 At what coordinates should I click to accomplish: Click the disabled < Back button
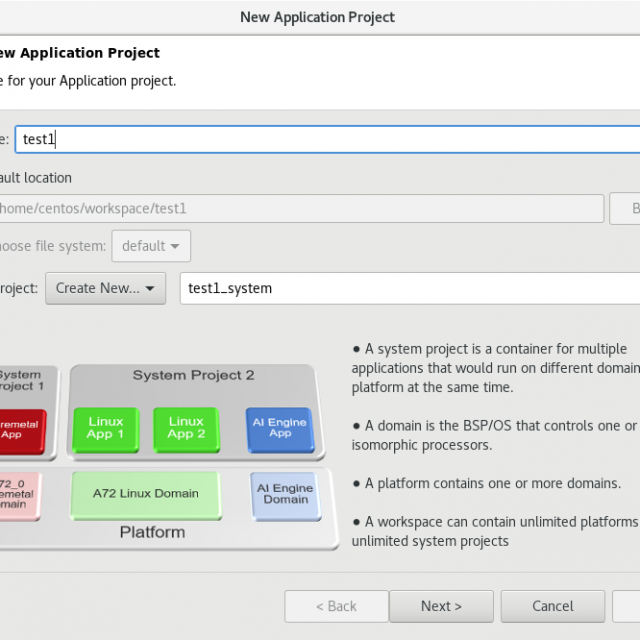point(336,606)
